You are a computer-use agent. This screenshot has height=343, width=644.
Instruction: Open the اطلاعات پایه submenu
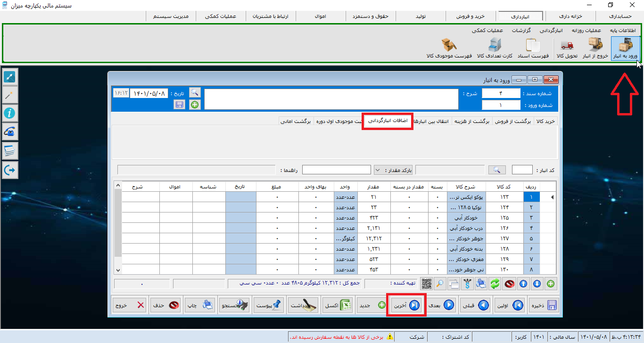(x=623, y=31)
